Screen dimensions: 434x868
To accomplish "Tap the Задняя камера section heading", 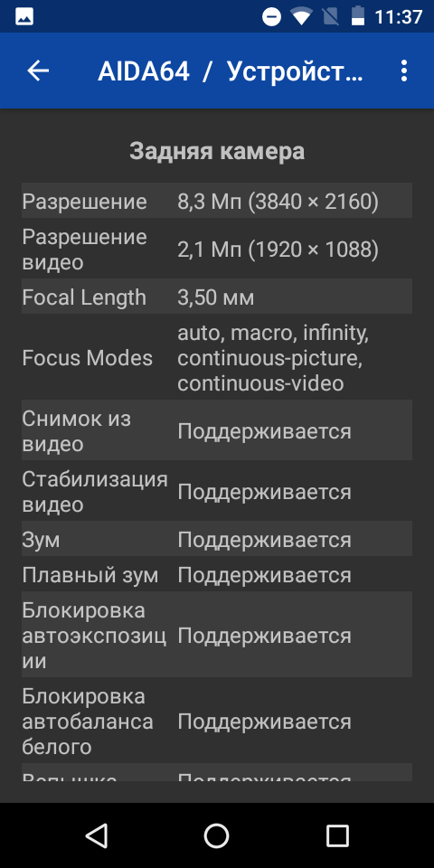I will (217, 151).
